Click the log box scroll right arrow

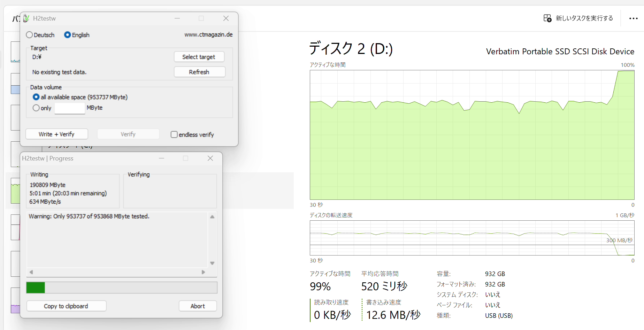[x=203, y=272]
